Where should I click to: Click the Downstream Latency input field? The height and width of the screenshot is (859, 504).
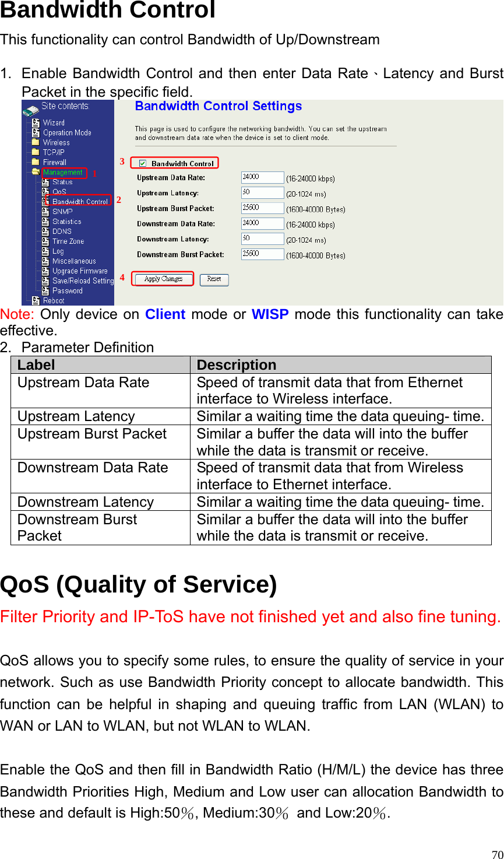click(x=262, y=239)
